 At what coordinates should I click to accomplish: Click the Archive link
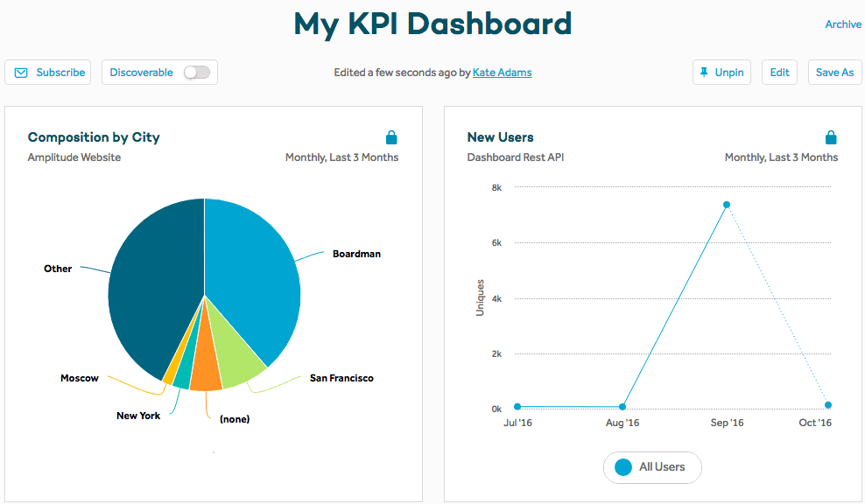click(843, 24)
